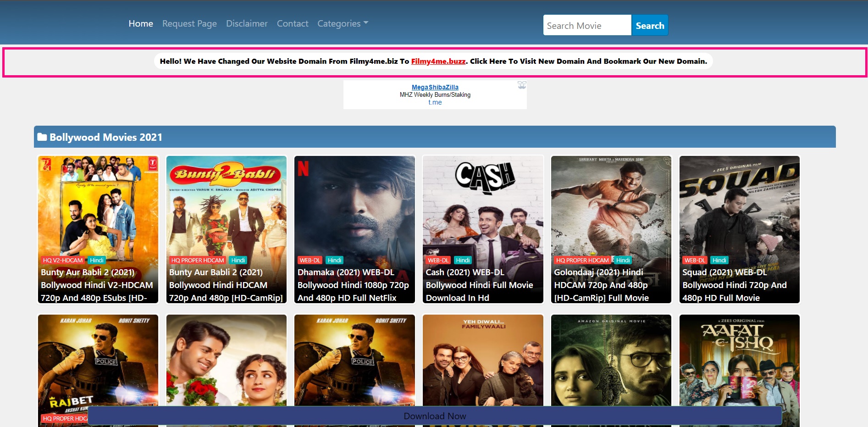The height and width of the screenshot is (427, 868).
Task: Open the MegaShibaZilla advertisement link
Action: point(435,87)
